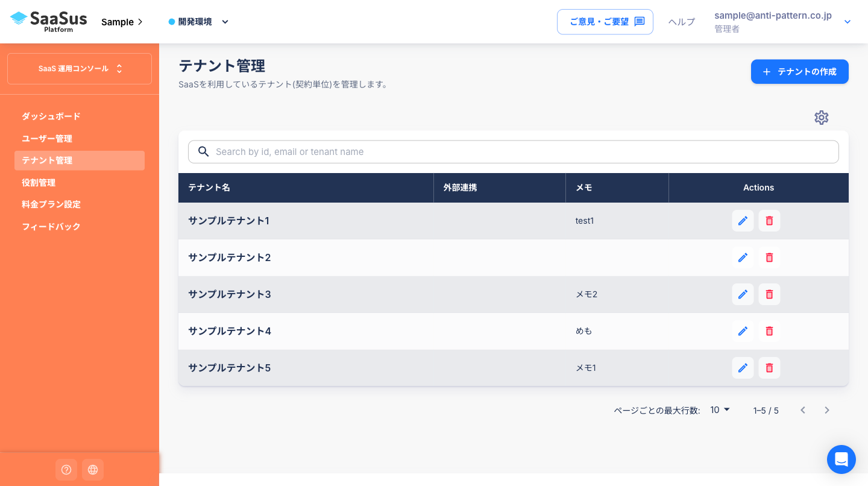Delete サンプルテナント1 using trash icon

769,221
